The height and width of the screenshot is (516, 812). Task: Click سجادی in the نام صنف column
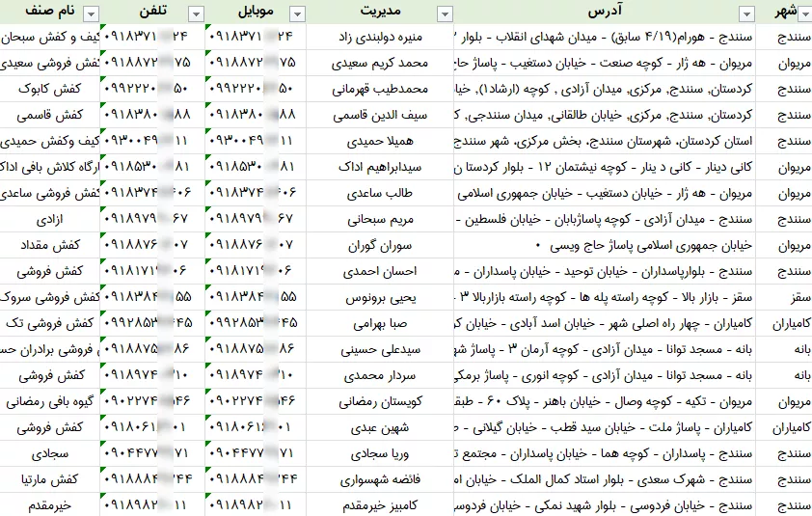[50, 453]
